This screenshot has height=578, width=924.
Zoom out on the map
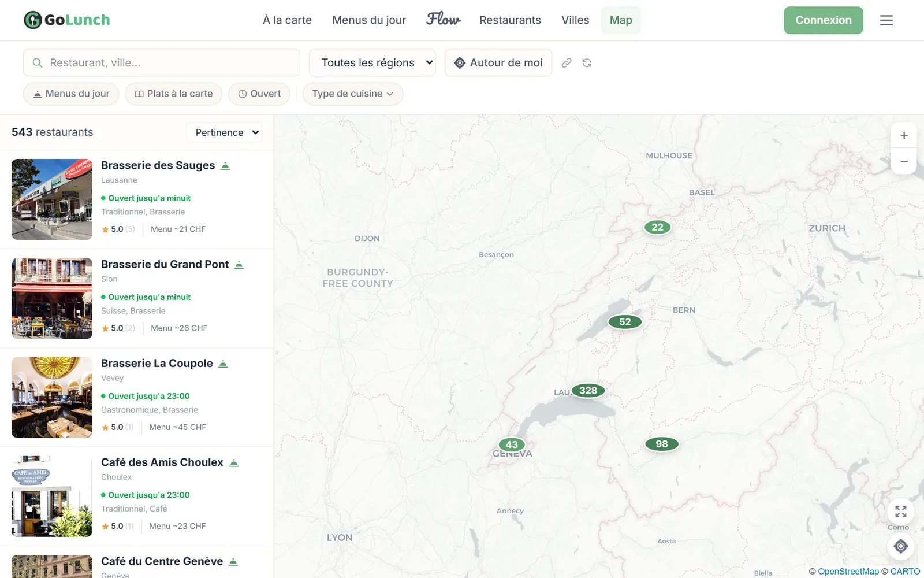pyautogui.click(x=904, y=161)
